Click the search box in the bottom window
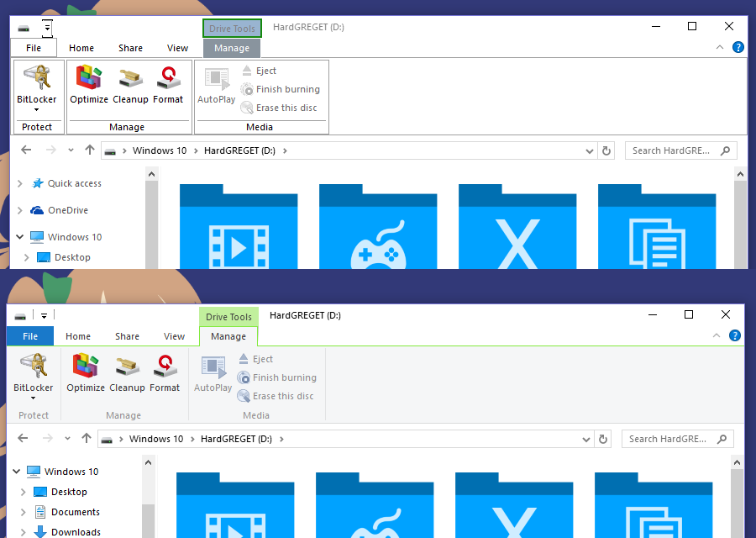The image size is (756, 538). [677, 439]
